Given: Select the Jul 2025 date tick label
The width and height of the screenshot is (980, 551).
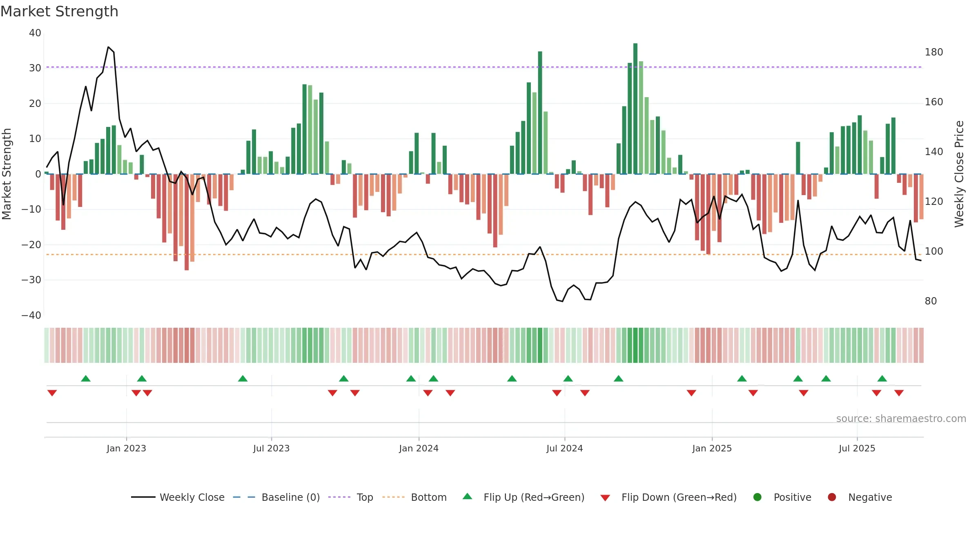Looking at the screenshot, I should 857,448.
